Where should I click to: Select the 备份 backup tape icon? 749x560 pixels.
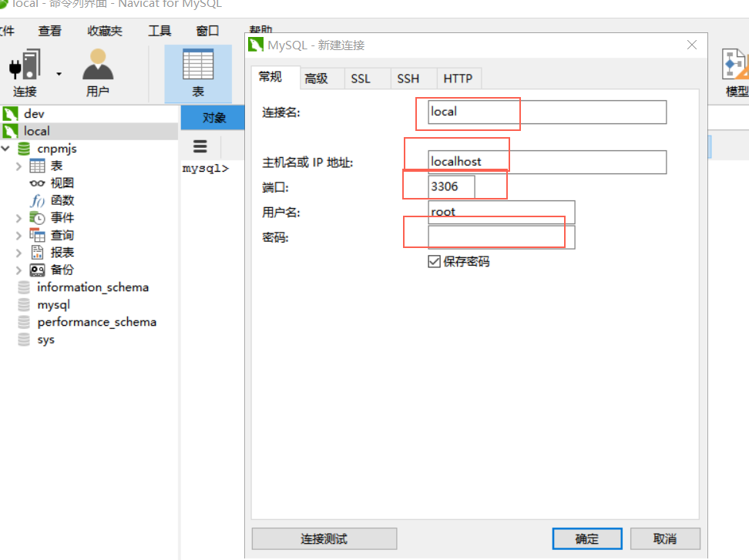tap(37, 270)
